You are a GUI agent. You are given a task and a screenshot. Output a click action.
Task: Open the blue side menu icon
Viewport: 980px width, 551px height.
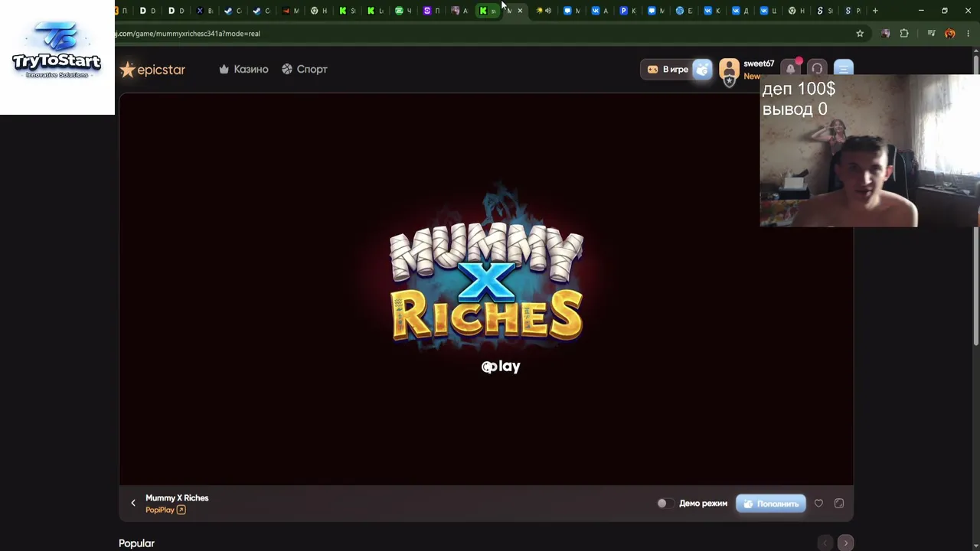pyautogui.click(x=843, y=69)
